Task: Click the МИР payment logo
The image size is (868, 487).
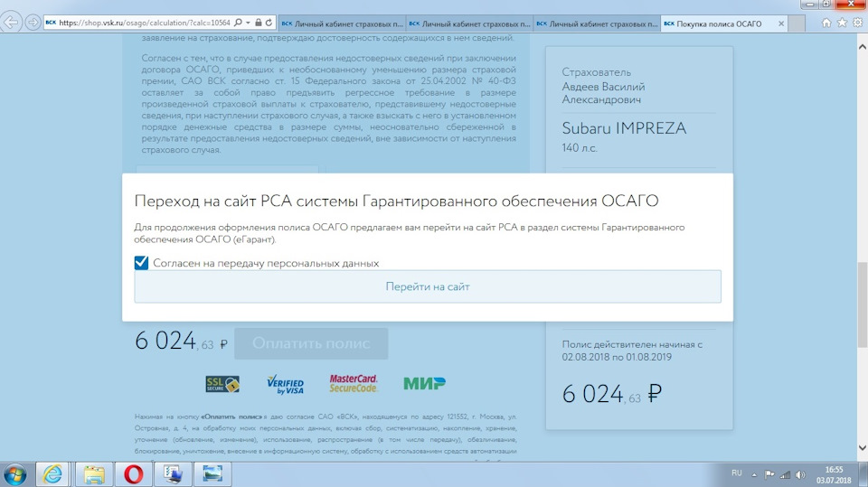Action: click(x=424, y=383)
